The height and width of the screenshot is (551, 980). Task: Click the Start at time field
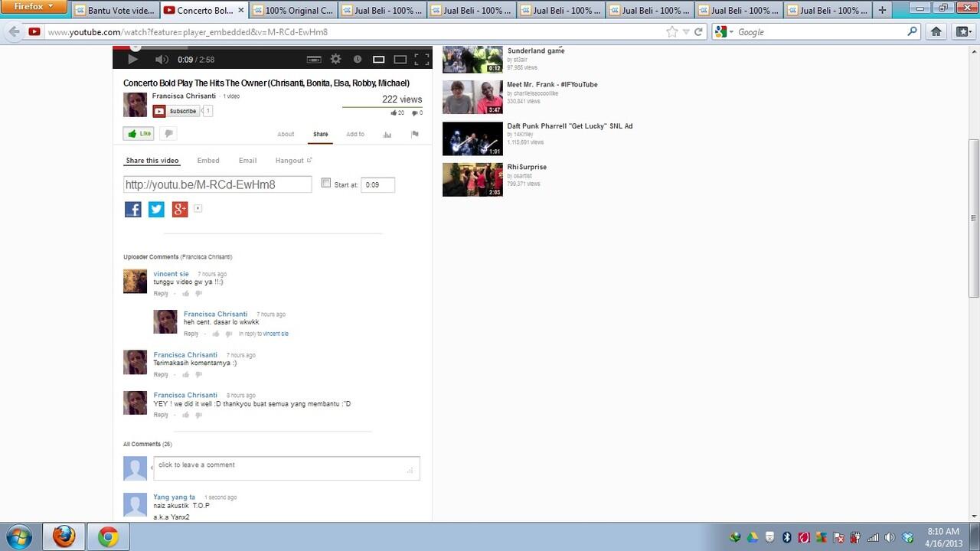click(x=377, y=184)
